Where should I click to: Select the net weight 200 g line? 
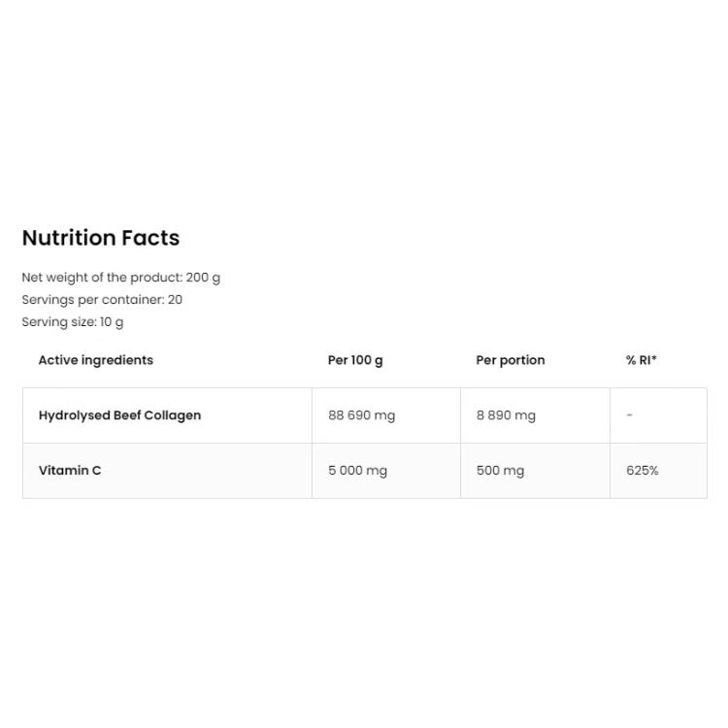[120, 278]
